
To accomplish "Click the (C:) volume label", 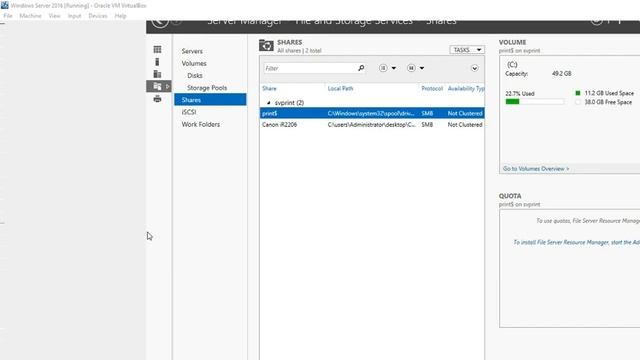I will (512, 64).
